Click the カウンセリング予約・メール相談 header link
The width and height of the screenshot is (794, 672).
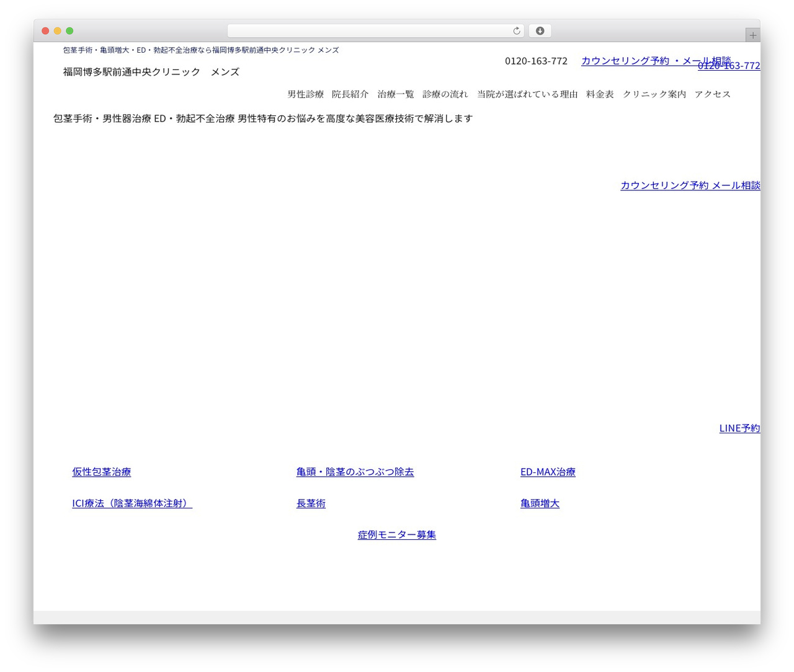tap(656, 61)
